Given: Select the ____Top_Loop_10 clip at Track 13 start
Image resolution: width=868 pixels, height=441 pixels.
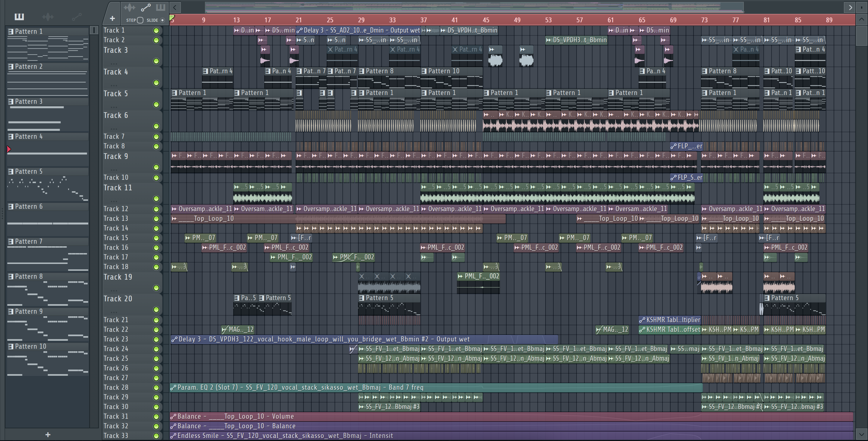Looking at the screenshot, I should pos(338,219).
